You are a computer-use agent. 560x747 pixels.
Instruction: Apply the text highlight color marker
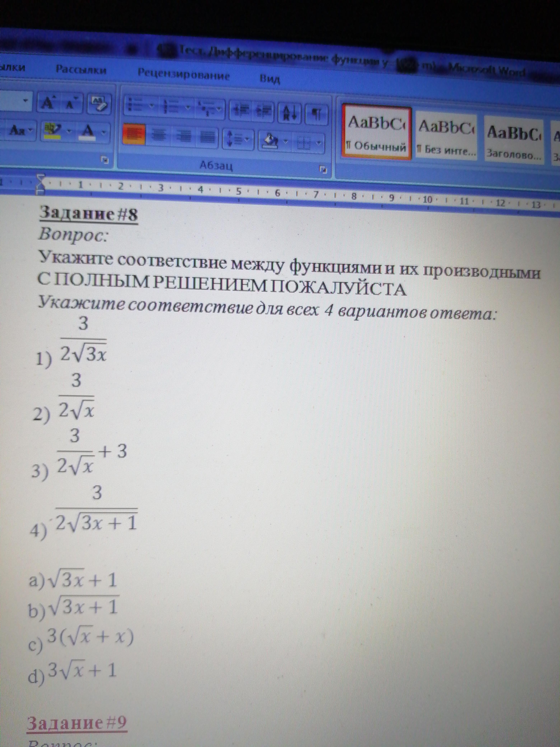click(x=53, y=130)
